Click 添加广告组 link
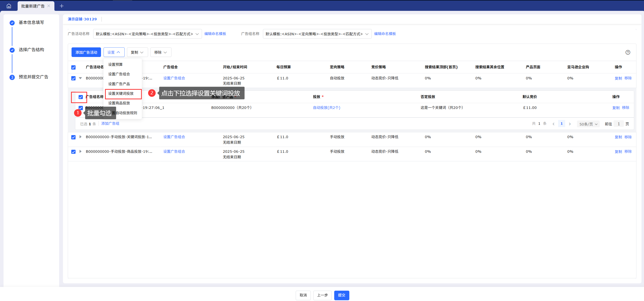The image size is (644, 301). coord(110,124)
